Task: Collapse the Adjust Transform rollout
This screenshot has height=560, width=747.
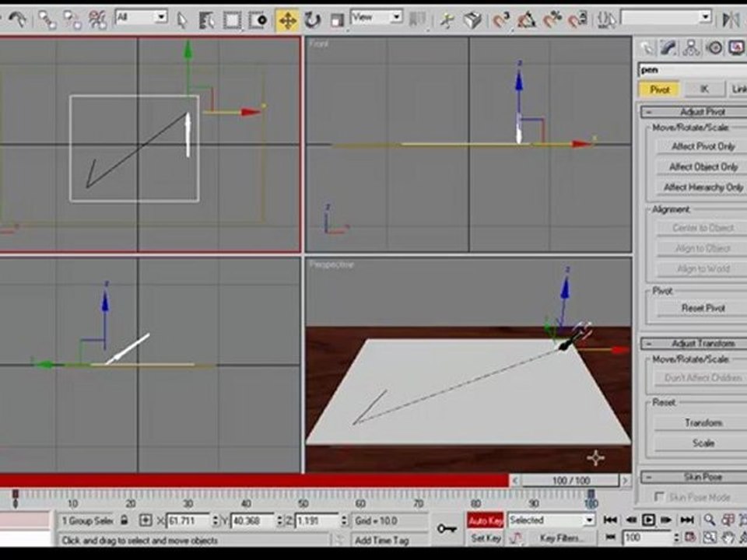Action: pos(693,343)
